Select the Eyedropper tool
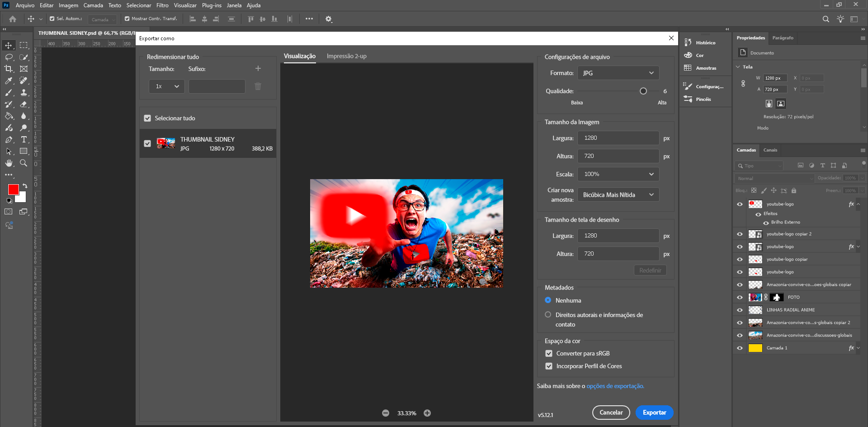 click(x=9, y=81)
